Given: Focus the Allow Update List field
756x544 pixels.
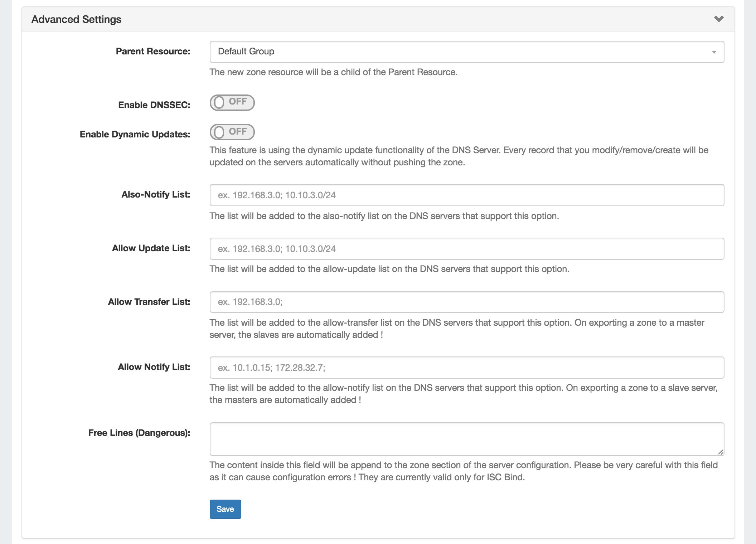Looking at the screenshot, I should pyautogui.click(x=466, y=249).
